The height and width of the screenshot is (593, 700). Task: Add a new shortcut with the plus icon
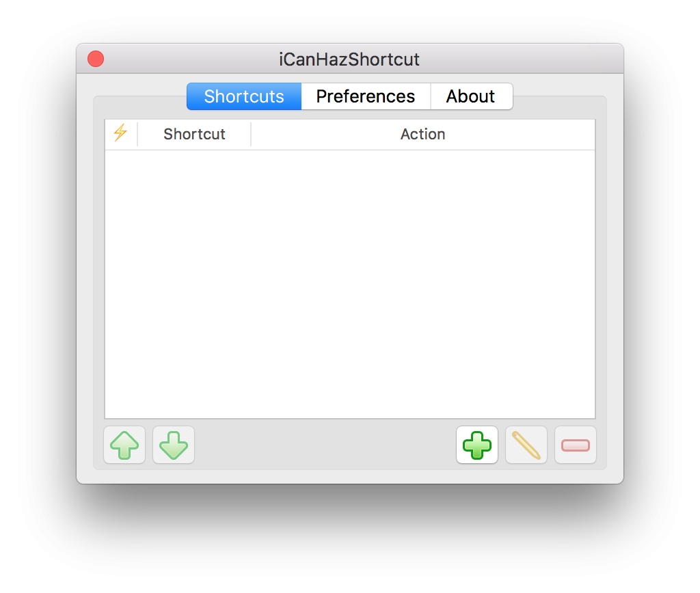pyautogui.click(x=476, y=445)
